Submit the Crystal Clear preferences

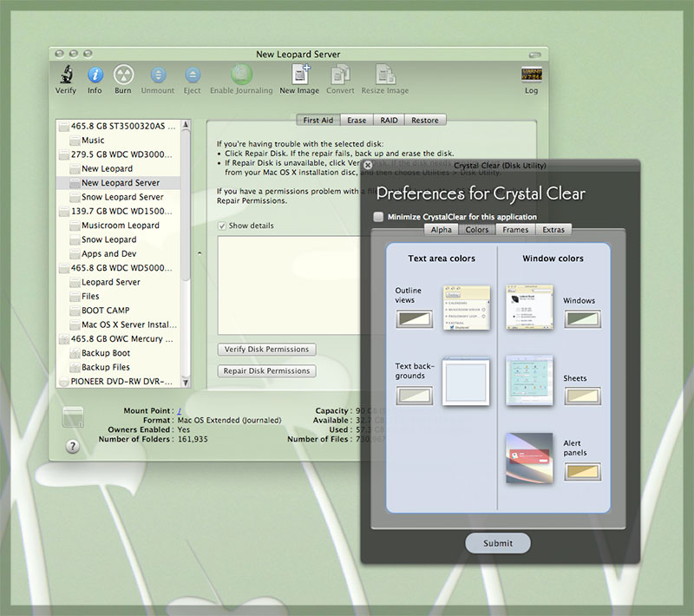(x=498, y=543)
